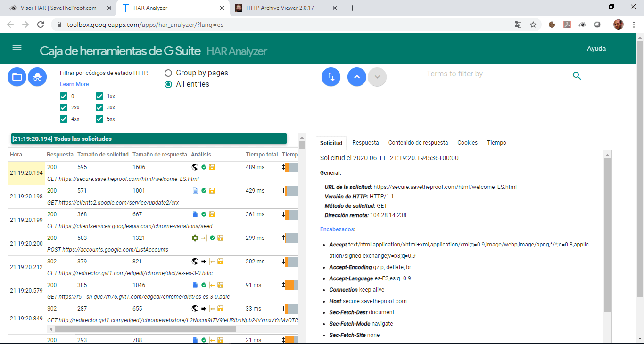Click globe icon in 21:19:20.212 row

pyautogui.click(x=195, y=261)
